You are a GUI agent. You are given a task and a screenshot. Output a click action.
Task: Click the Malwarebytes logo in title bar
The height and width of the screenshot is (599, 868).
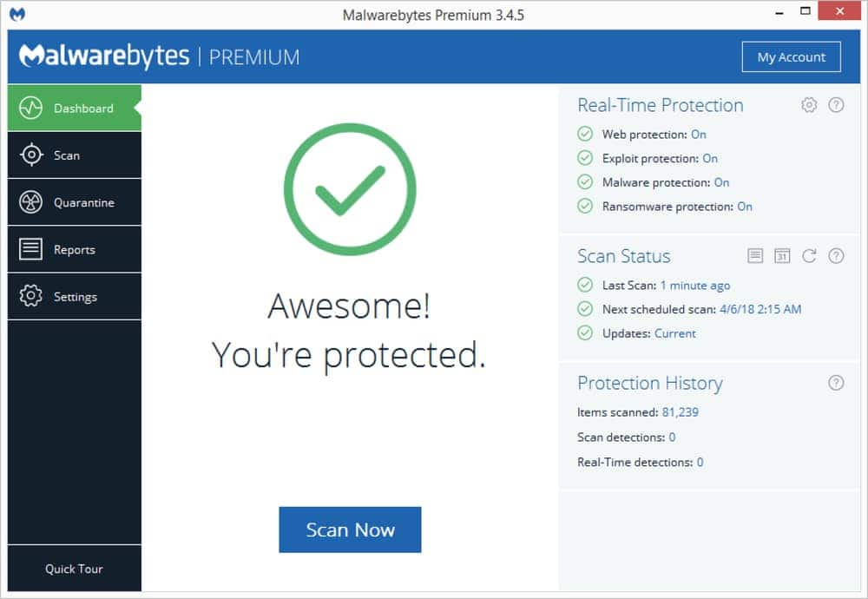pos(17,15)
